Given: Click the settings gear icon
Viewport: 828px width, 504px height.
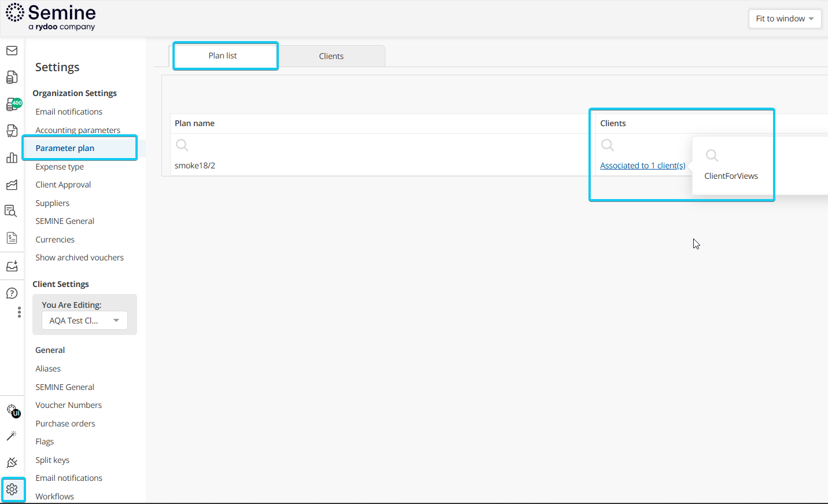Looking at the screenshot, I should pyautogui.click(x=12, y=490).
